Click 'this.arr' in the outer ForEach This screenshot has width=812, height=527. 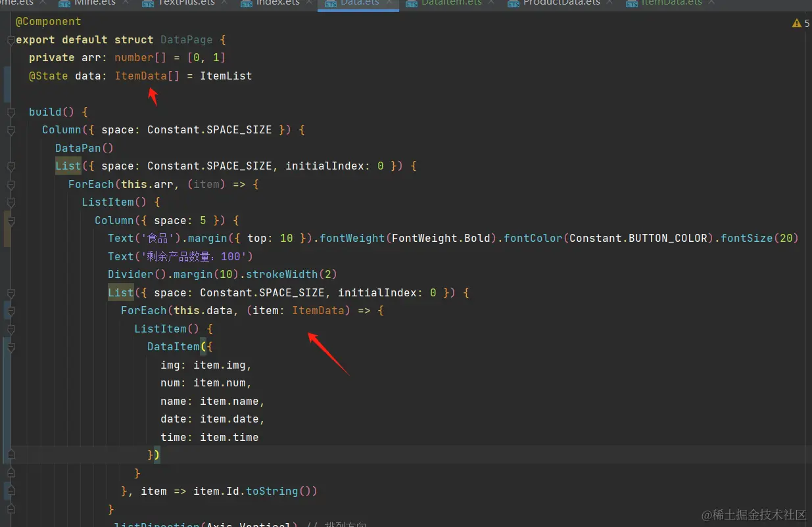point(147,184)
